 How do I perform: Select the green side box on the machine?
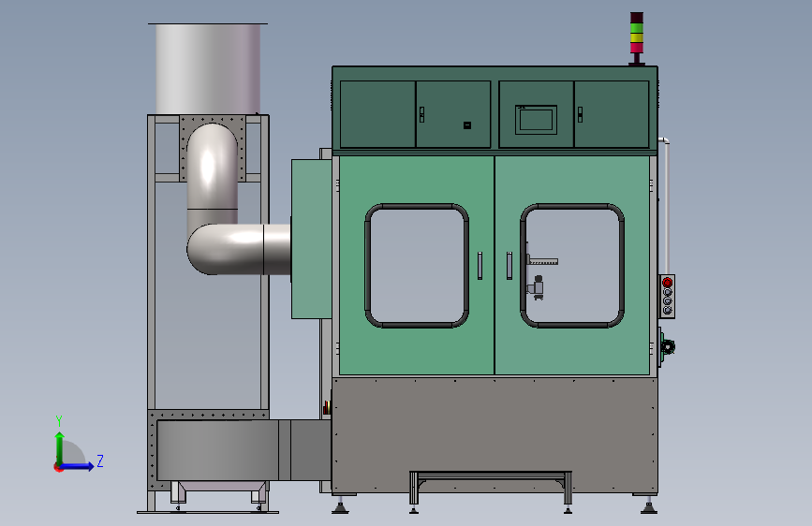(x=311, y=239)
